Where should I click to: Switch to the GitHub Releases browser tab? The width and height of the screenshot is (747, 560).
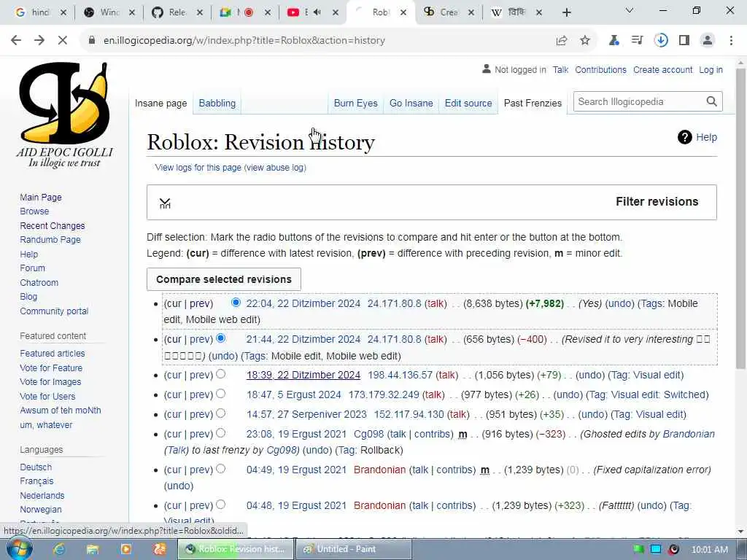point(177,12)
